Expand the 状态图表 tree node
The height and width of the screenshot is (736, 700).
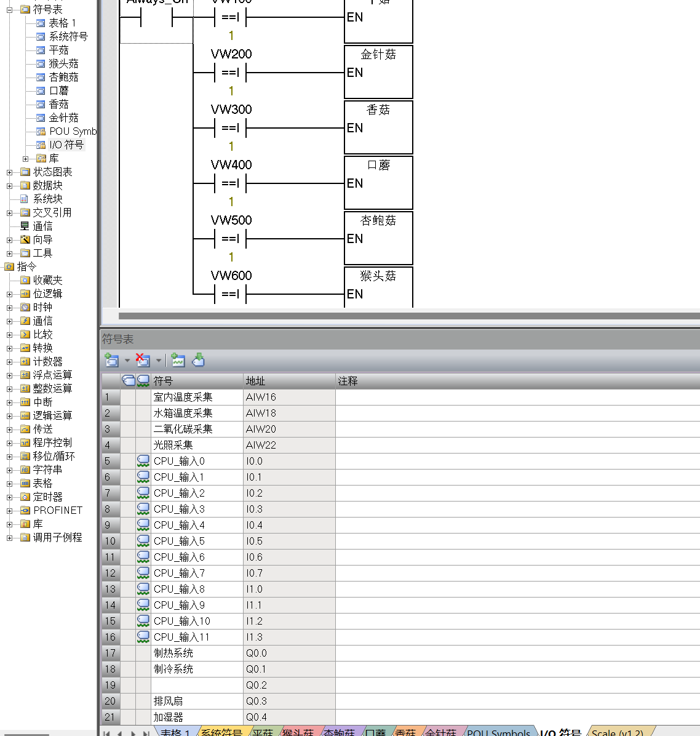(9, 172)
